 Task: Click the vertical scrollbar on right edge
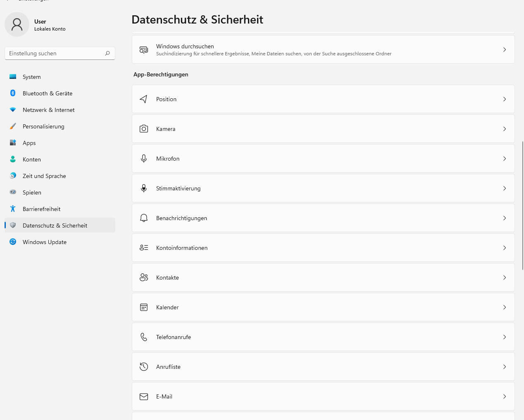[522, 206]
